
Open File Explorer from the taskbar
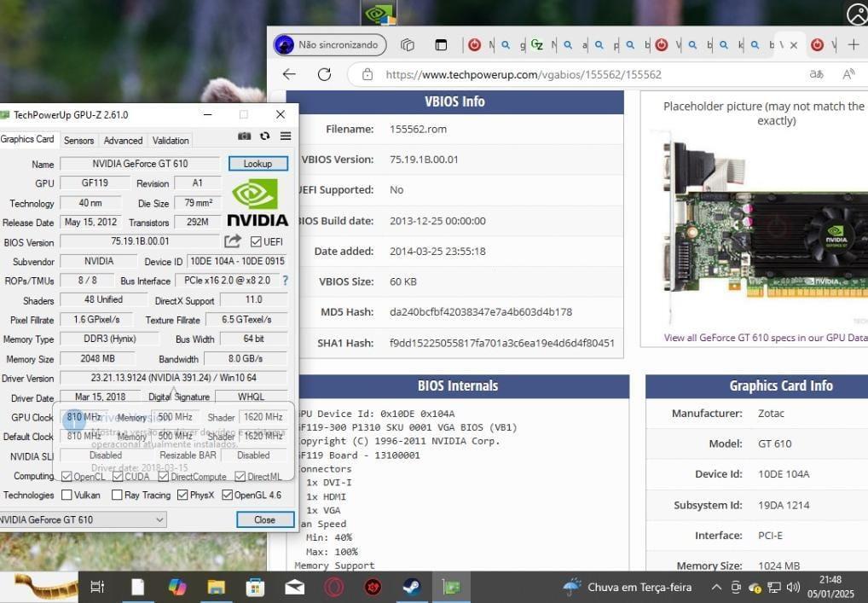pyautogui.click(x=216, y=587)
